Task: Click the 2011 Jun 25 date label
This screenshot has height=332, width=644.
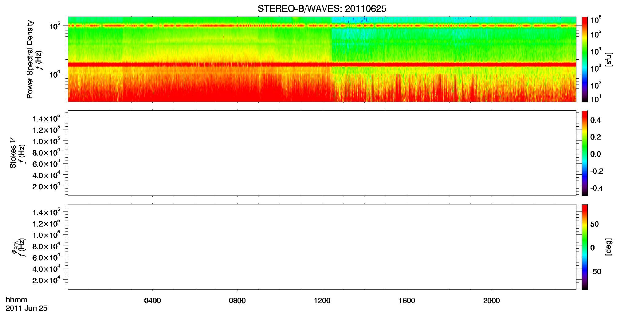Action: point(26,308)
